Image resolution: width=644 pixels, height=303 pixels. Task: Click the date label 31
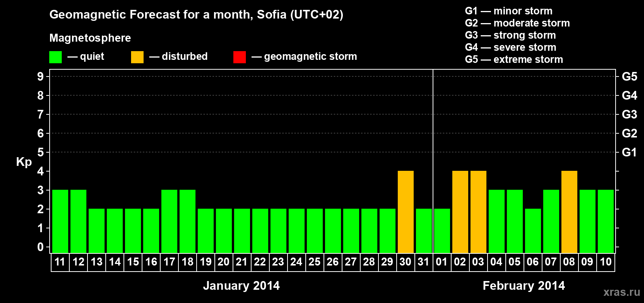[x=424, y=262]
